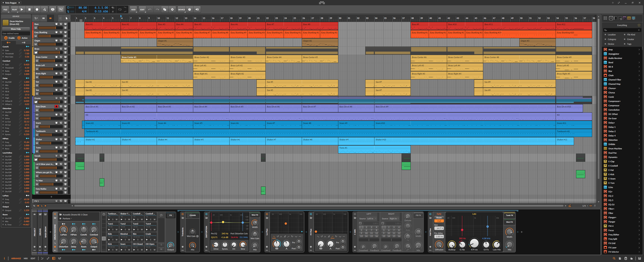Viewport: 644px width, 262px height.
Task: Click the help question mark icon
Action: pyautogui.click(x=189, y=10)
